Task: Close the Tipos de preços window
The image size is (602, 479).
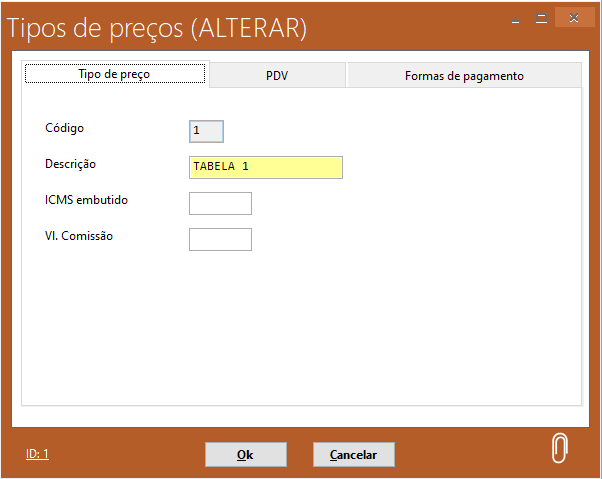Action: coord(574,18)
